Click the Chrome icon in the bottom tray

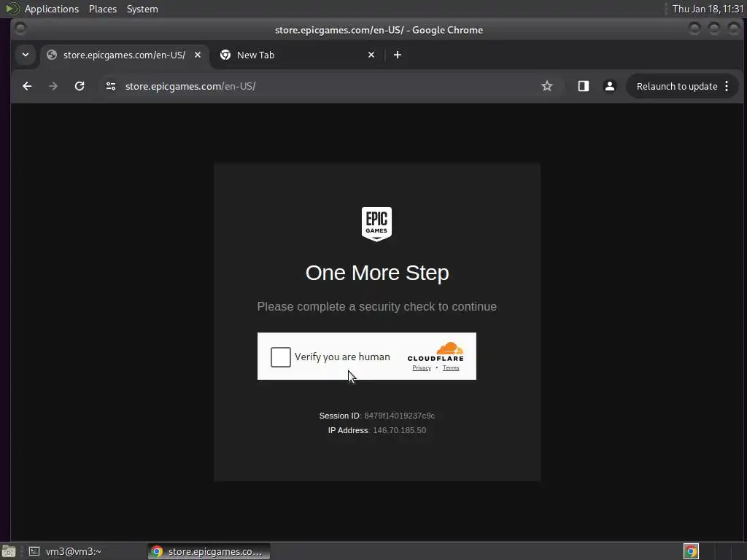coord(691,551)
